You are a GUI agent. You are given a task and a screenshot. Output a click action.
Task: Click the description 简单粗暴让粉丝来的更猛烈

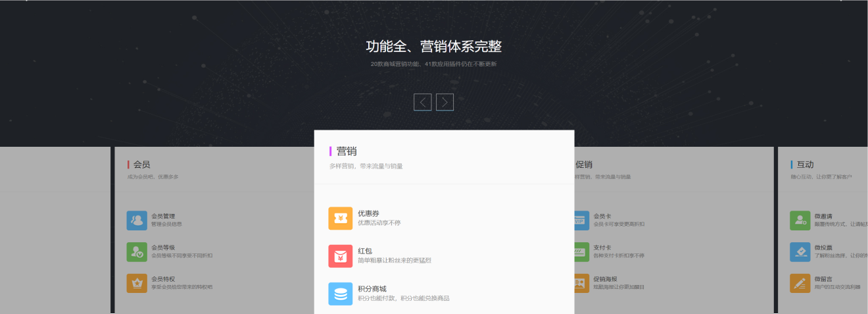click(395, 261)
